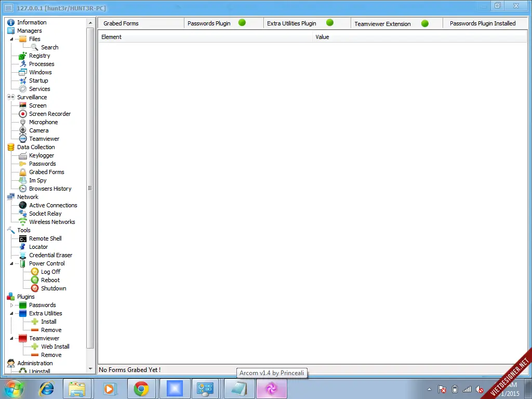Click the Passwords Plugin green status indicator
The image size is (532, 399).
pos(242,23)
